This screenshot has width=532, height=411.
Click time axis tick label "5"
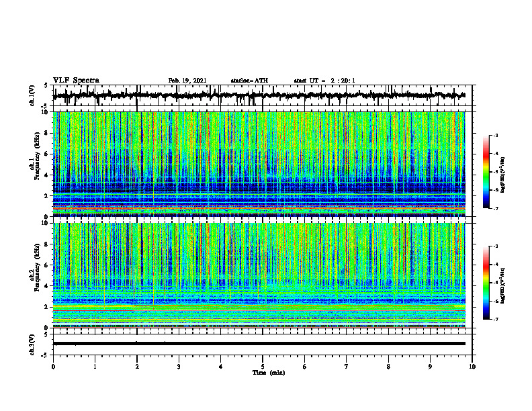coord(263,367)
